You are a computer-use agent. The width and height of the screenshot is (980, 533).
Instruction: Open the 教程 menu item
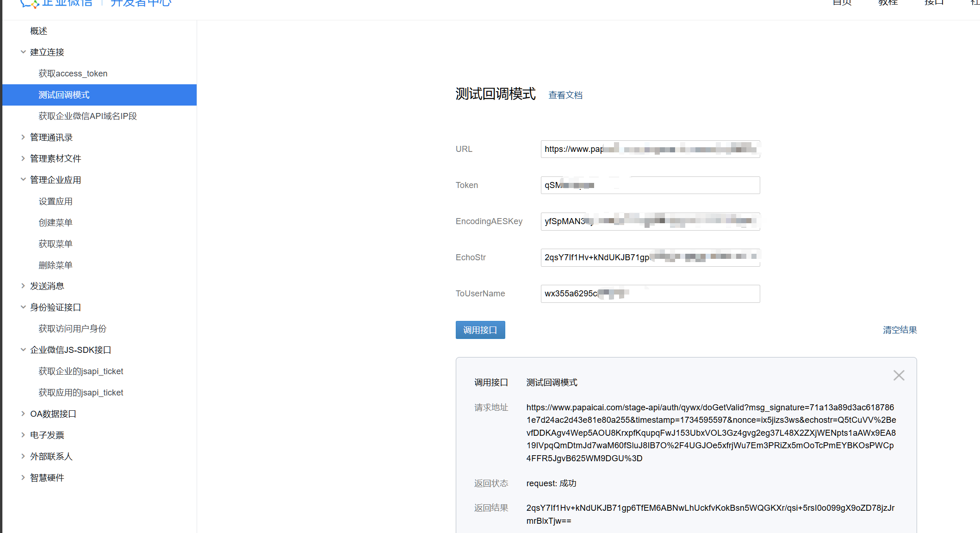[x=887, y=2]
